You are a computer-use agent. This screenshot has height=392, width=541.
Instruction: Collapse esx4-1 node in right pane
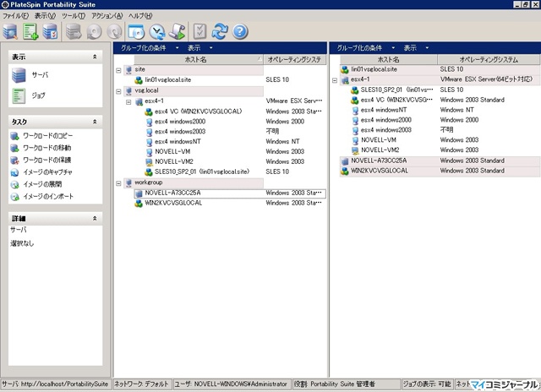(335, 80)
